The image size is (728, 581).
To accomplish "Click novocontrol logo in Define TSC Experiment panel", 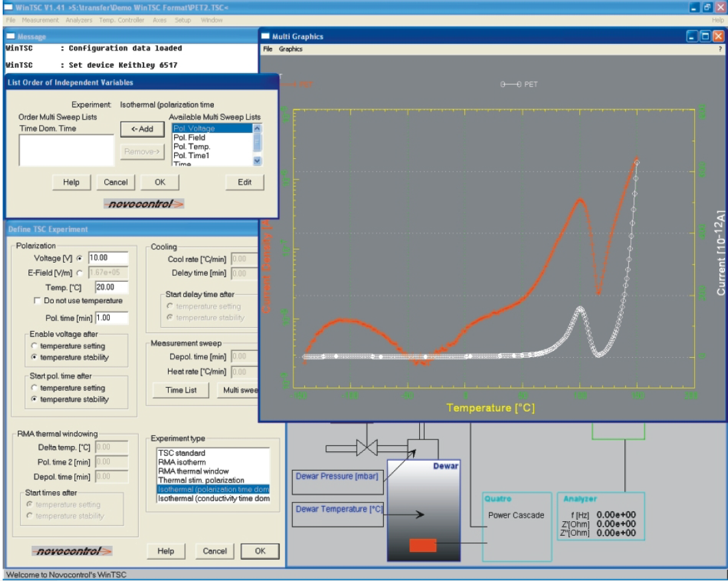I will point(72,551).
